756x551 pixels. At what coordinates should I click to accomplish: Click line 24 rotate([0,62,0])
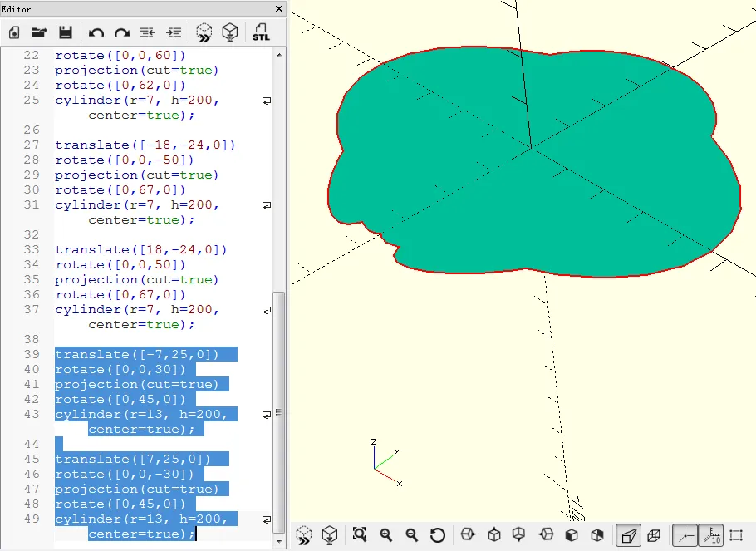point(120,85)
